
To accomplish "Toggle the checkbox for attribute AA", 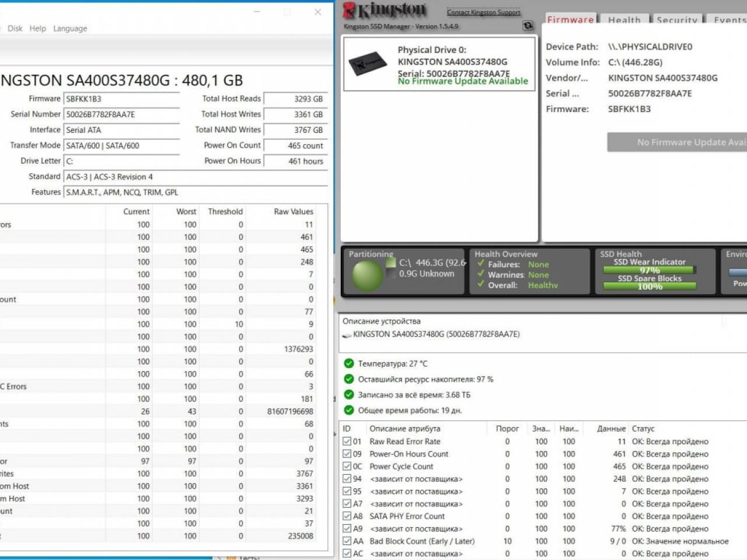I will [347, 541].
